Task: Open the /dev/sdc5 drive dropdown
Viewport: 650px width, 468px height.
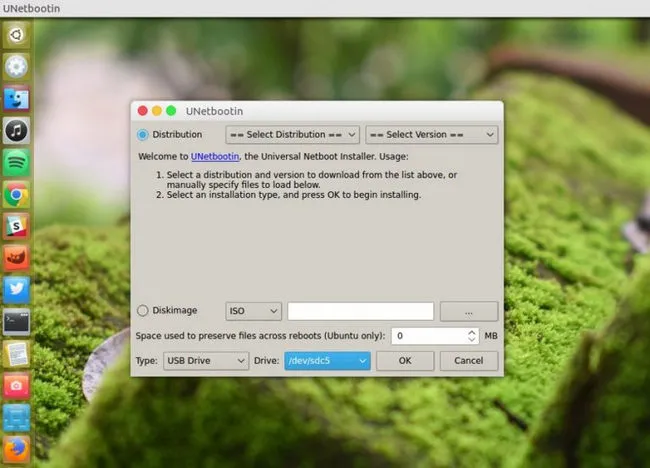Action: pos(327,361)
